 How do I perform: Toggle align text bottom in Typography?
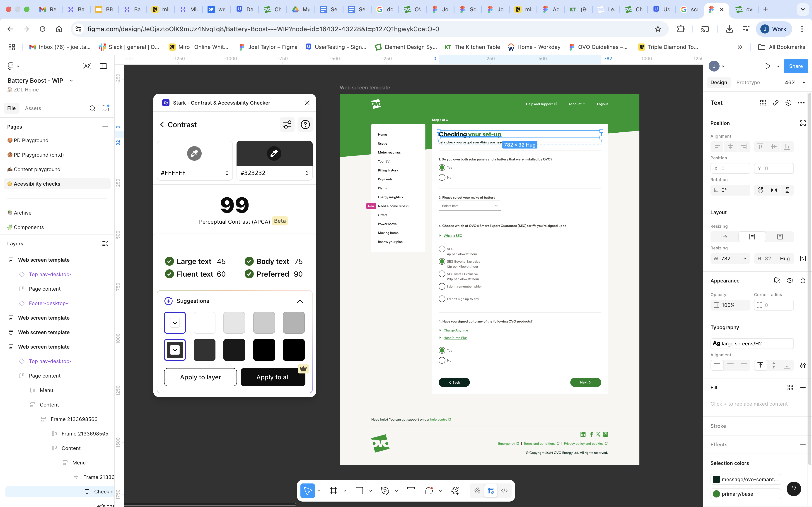tap(787, 365)
